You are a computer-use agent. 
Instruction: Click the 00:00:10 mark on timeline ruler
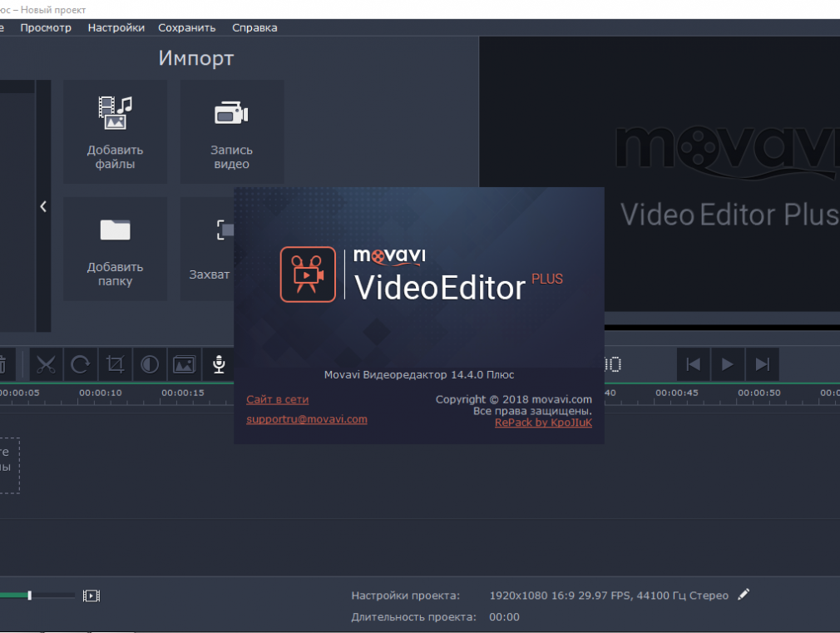coord(101,393)
